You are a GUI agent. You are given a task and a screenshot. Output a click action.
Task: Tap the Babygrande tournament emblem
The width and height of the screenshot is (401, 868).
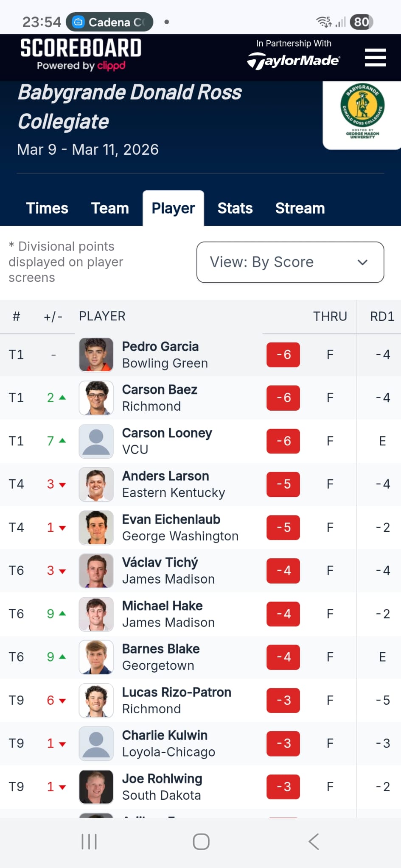[x=362, y=111]
